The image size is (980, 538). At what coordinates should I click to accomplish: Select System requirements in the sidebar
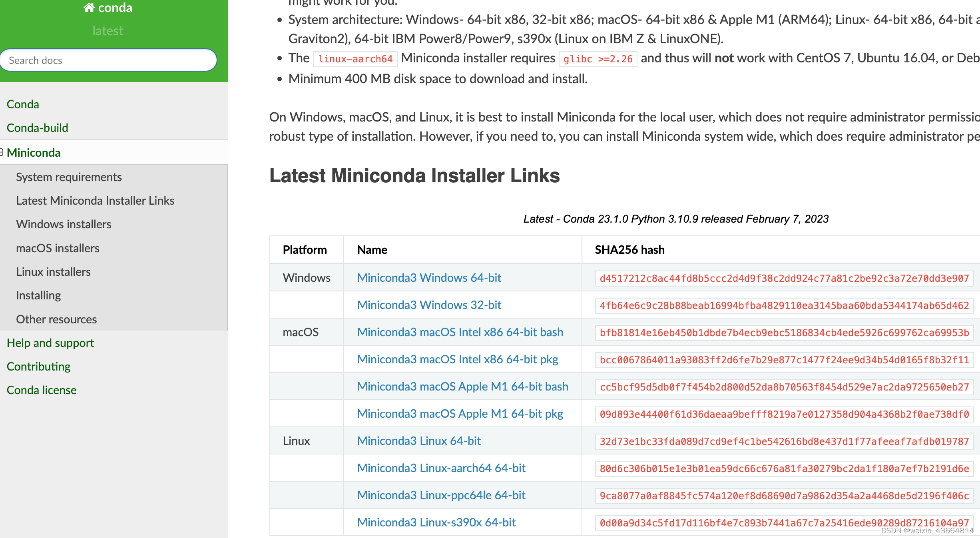point(69,177)
